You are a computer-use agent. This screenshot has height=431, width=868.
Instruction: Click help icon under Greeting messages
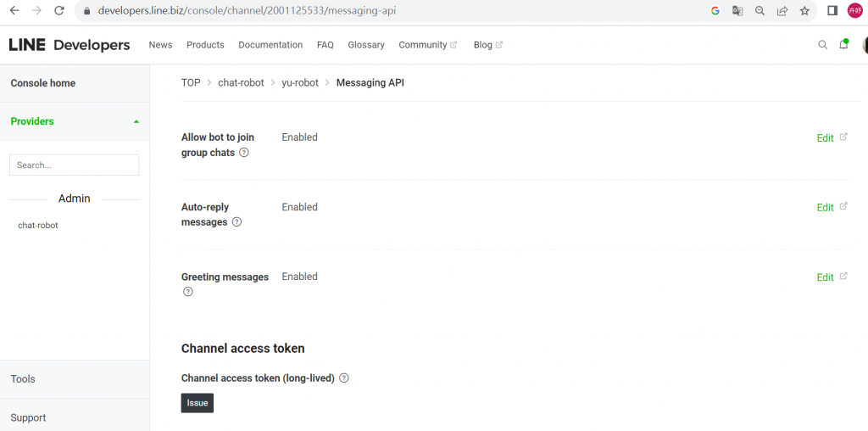[x=187, y=292]
